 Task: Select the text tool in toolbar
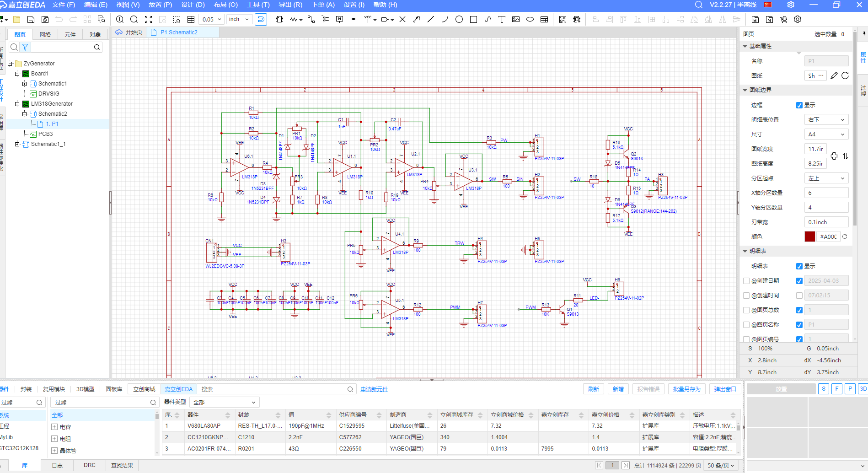pos(502,19)
